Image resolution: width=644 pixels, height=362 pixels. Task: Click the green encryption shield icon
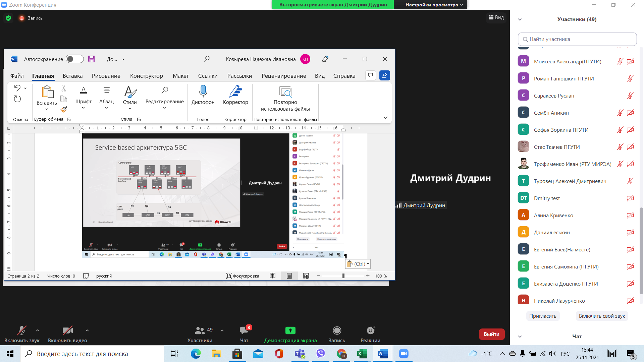(8, 18)
